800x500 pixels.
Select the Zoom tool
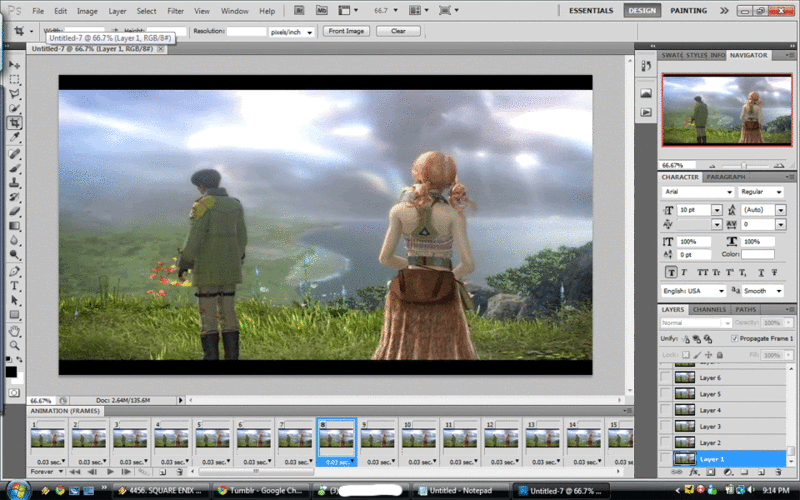[14, 345]
